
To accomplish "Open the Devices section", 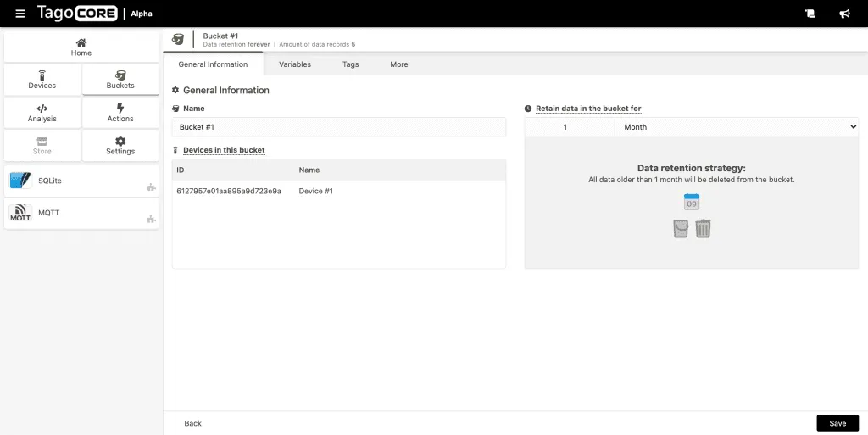I will coord(42,80).
